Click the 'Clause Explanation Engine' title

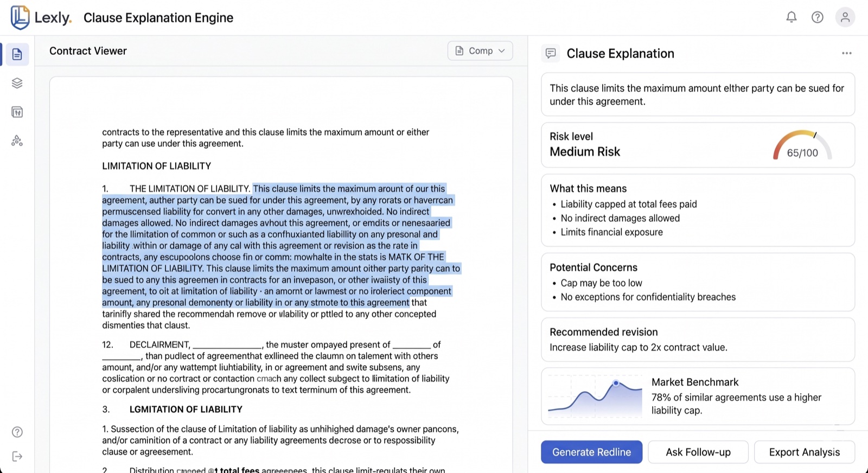[158, 18]
